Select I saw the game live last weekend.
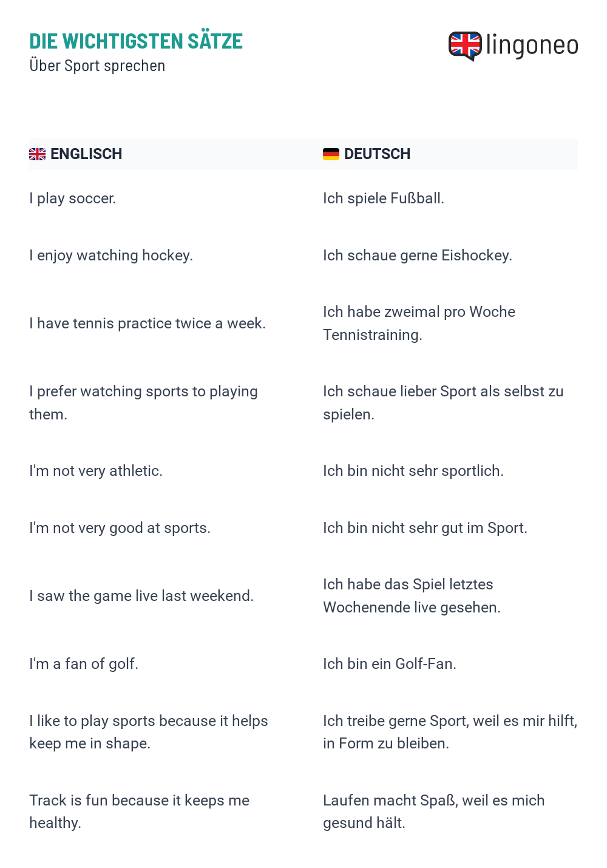 pos(141,596)
